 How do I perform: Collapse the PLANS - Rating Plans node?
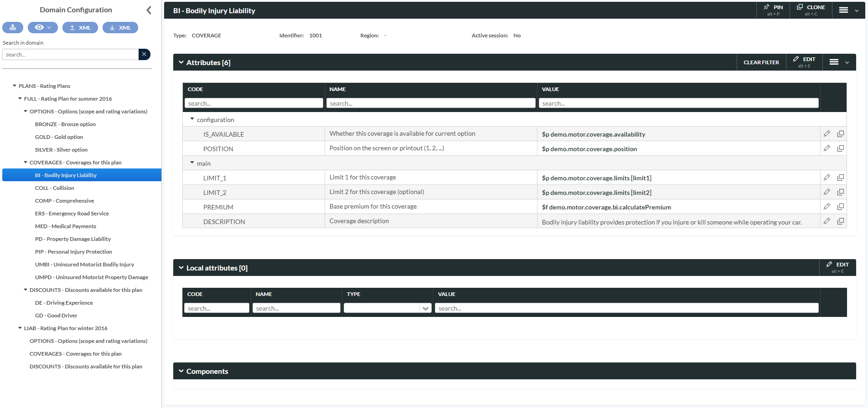tap(15, 86)
